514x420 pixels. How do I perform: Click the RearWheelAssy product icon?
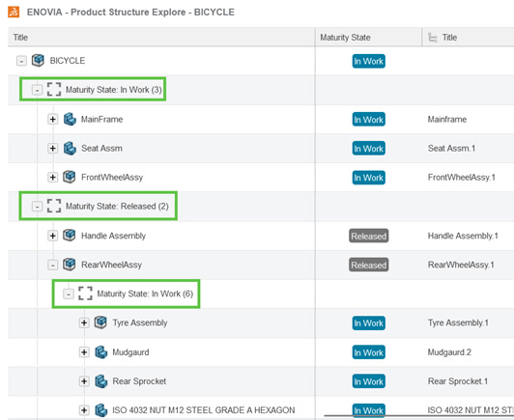coord(70,265)
